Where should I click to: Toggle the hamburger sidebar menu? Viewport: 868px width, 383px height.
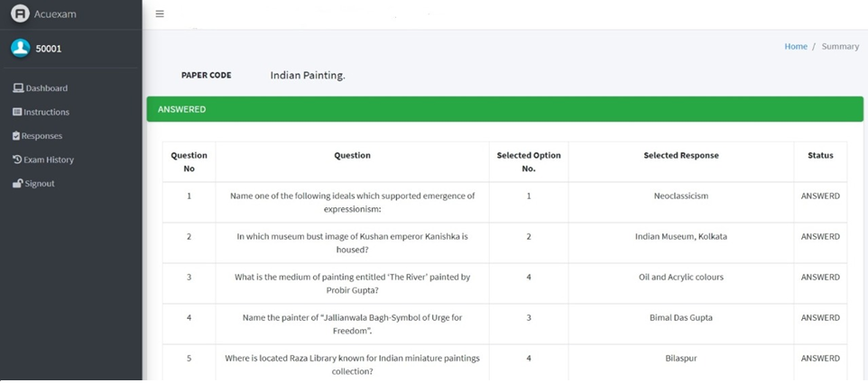160,14
